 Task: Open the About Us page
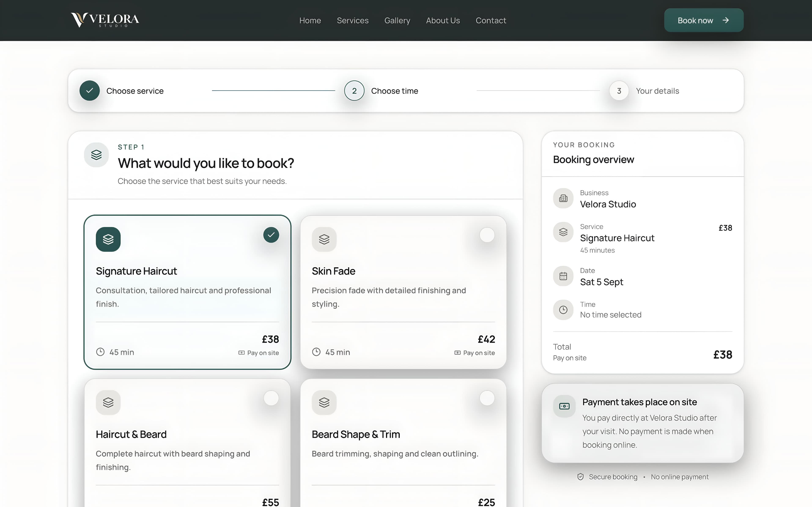click(x=443, y=20)
